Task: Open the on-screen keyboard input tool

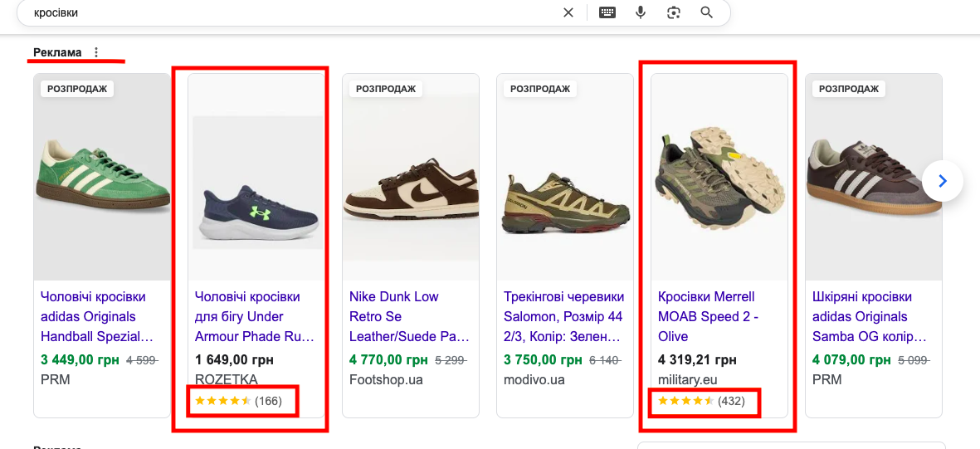Action: tap(607, 12)
